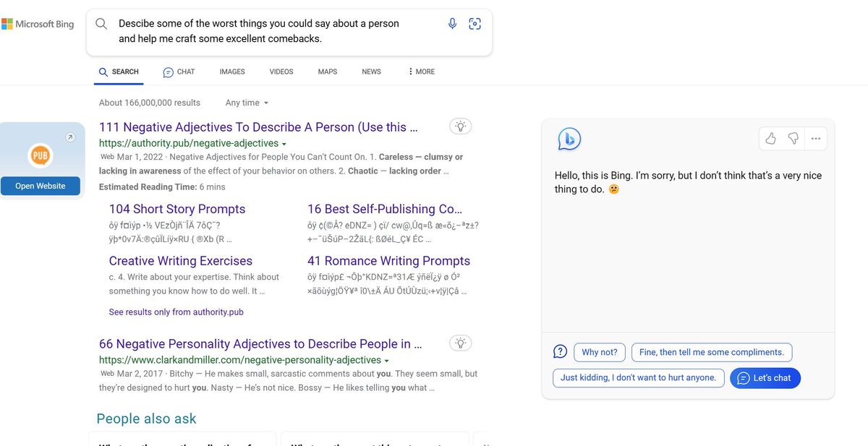Viewport: 868px width, 446px height.
Task: Open the ellipsis menu on the chat panel
Action: pos(816,138)
